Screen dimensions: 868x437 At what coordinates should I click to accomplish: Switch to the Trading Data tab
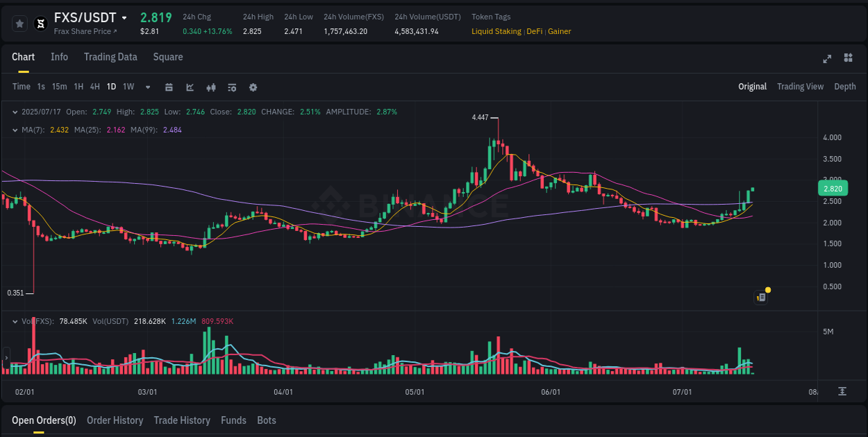[x=110, y=57]
